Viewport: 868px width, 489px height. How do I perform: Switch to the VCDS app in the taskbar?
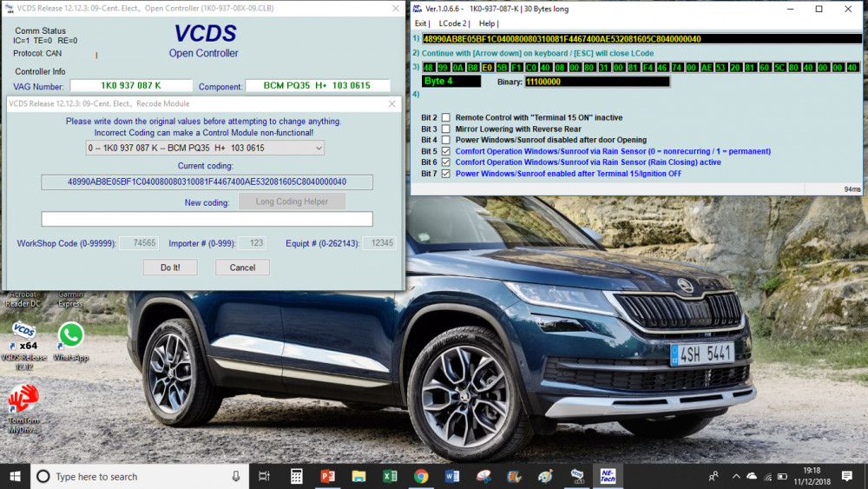tap(577, 476)
